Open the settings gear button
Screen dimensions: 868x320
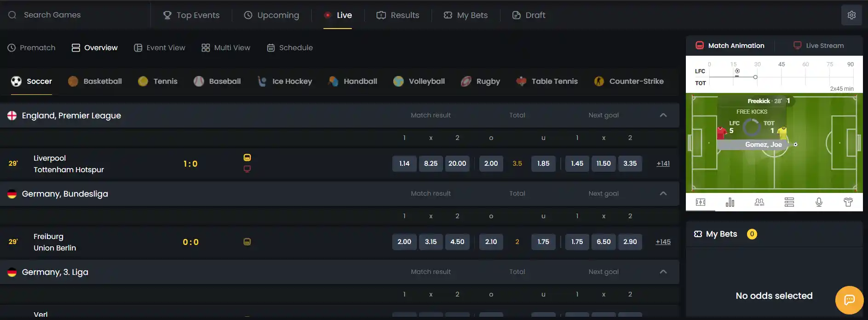click(x=851, y=15)
